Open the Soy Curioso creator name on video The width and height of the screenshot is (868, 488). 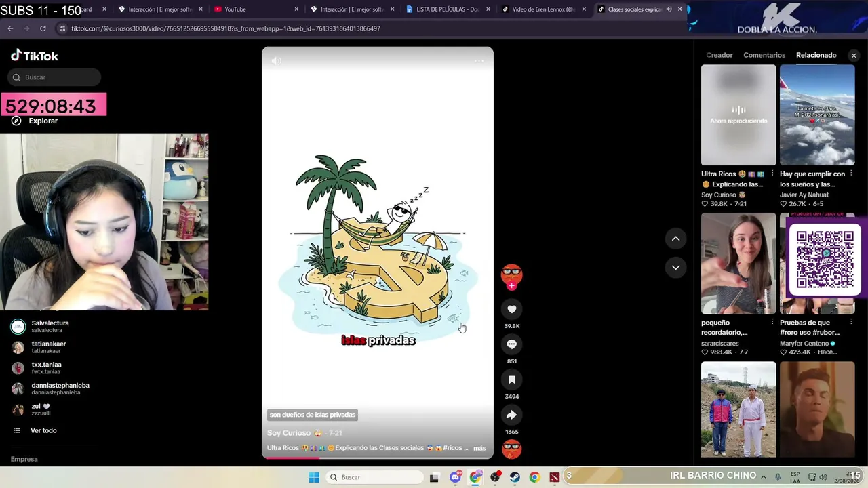[x=289, y=433]
